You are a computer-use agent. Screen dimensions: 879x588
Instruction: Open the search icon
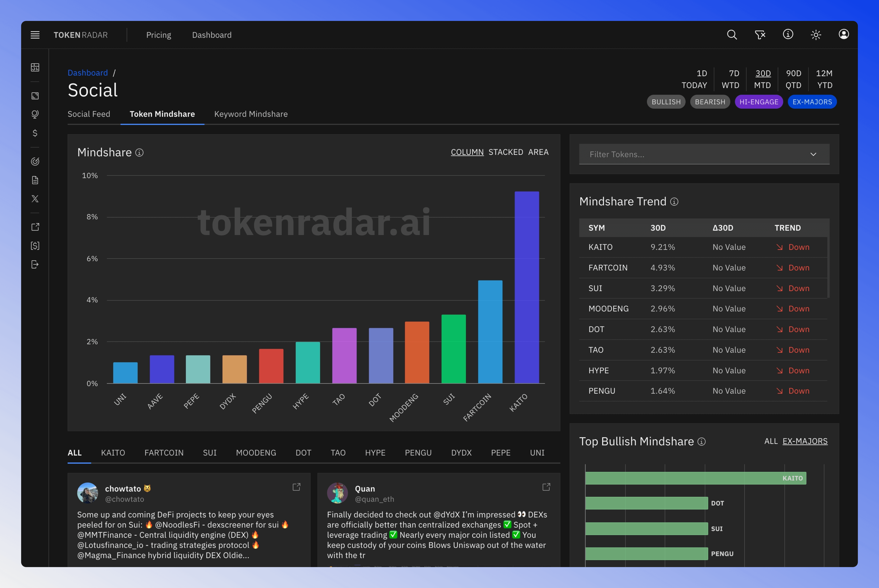(x=732, y=35)
